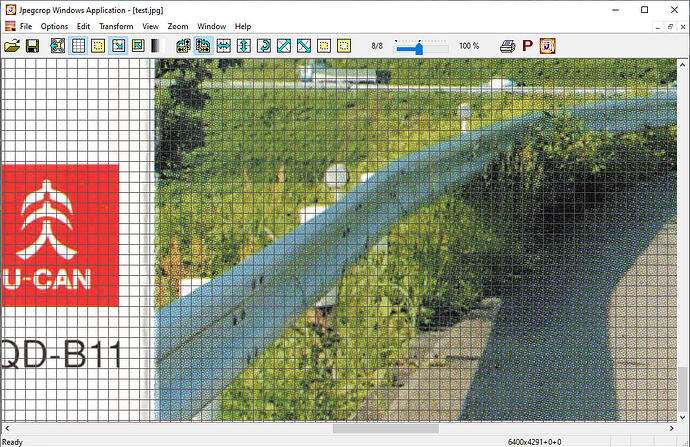The width and height of the screenshot is (690, 447).
Task: Open the Transform menu
Action: pos(116,26)
